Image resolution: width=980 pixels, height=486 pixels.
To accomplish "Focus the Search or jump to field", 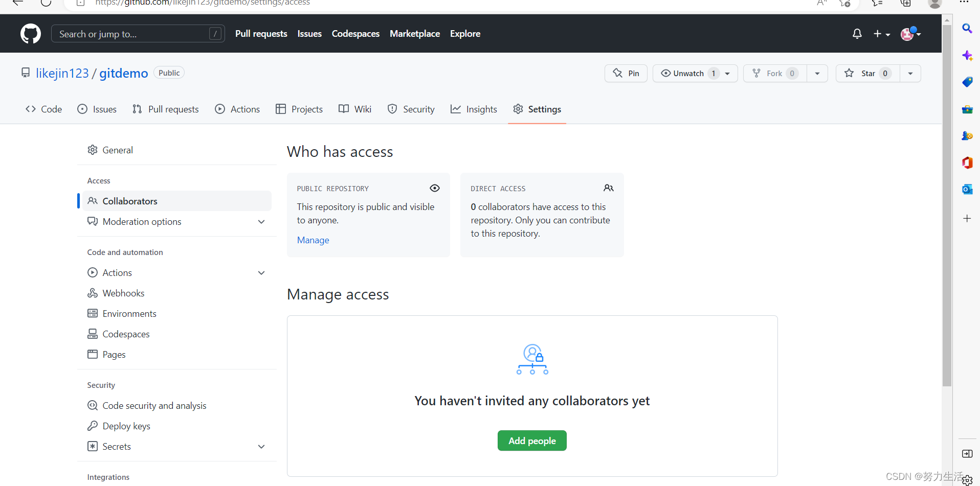I will coord(138,34).
